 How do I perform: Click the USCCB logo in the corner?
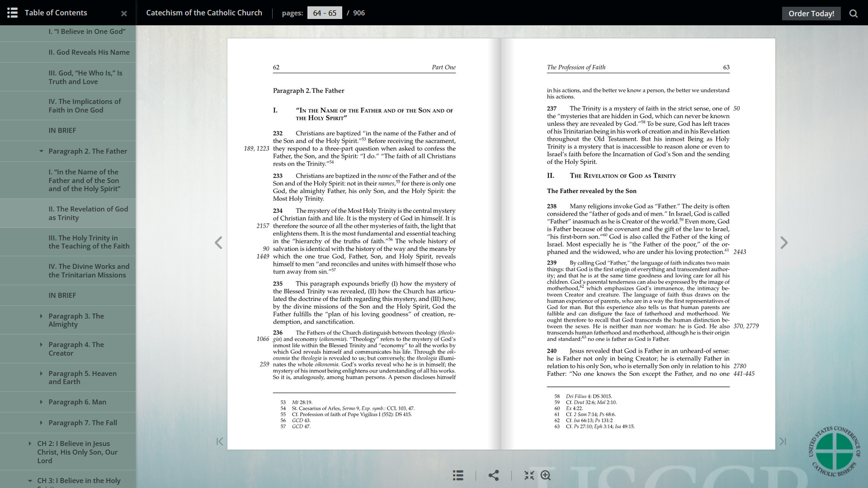pos(834,451)
